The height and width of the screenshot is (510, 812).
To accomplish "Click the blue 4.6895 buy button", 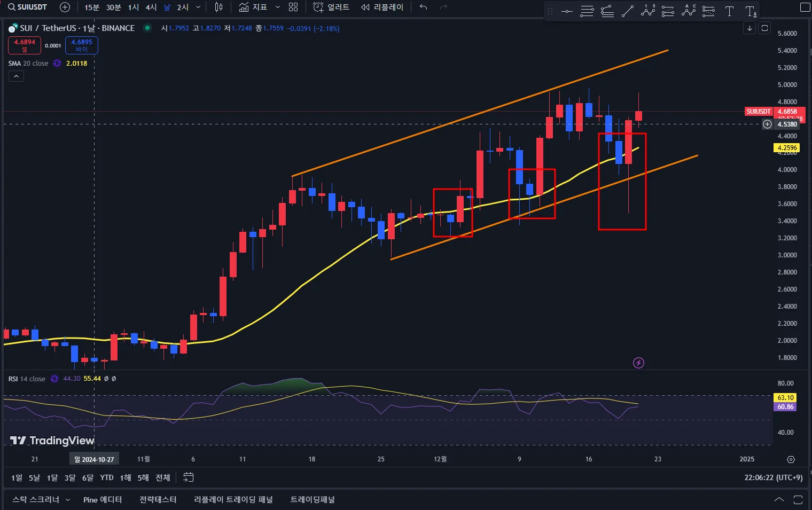I will point(82,45).
